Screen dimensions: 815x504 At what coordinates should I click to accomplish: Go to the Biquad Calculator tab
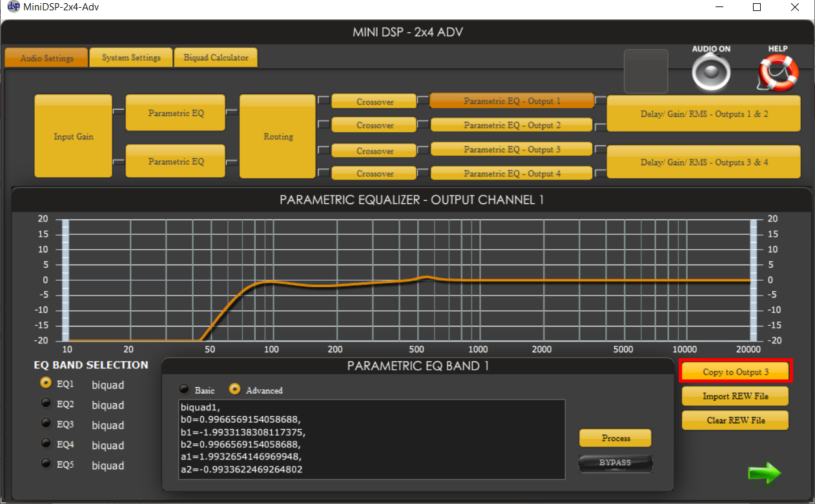[x=216, y=57]
